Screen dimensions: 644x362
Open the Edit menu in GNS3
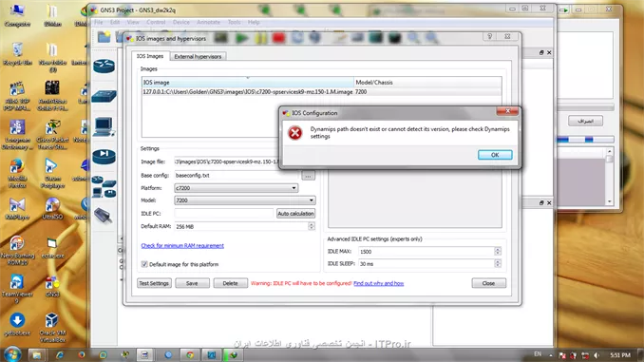point(115,22)
